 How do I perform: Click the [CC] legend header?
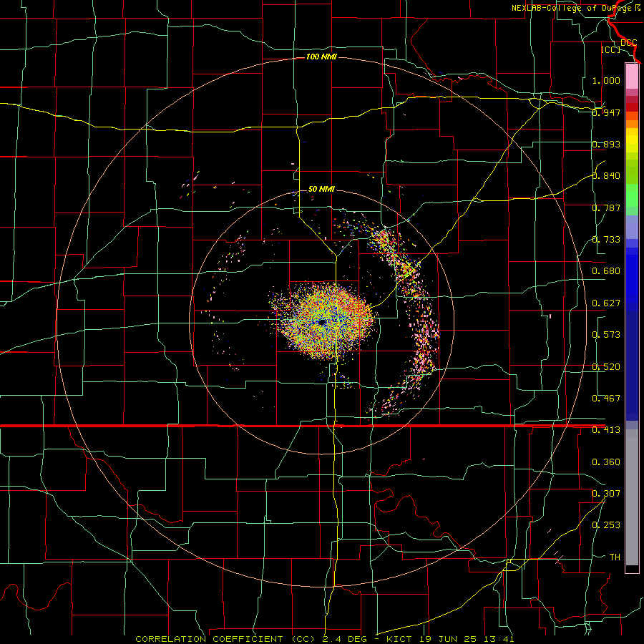tap(610, 49)
